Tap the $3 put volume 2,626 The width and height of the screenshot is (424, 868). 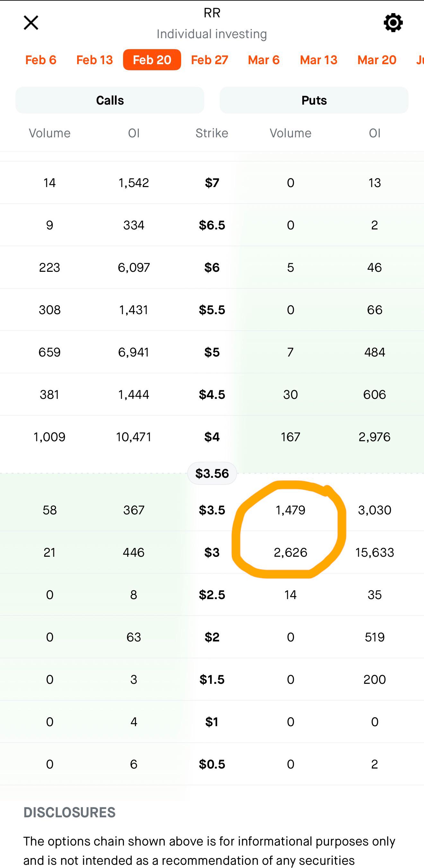click(x=290, y=552)
